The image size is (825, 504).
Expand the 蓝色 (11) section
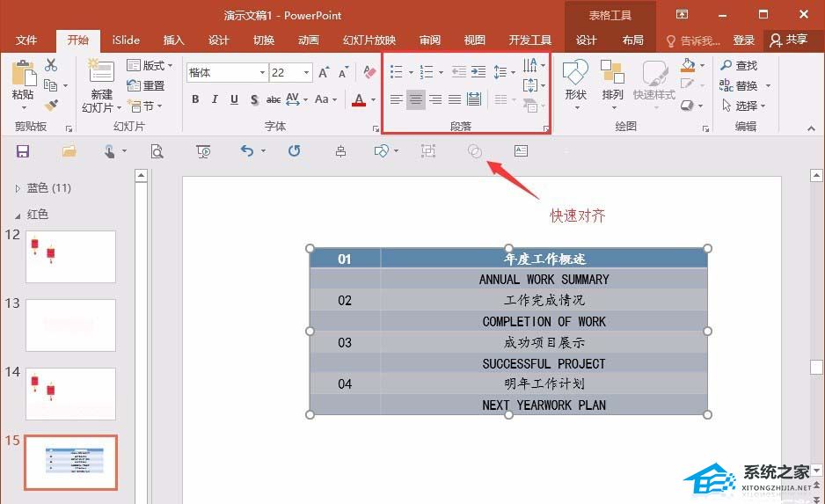tap(18, 188)
